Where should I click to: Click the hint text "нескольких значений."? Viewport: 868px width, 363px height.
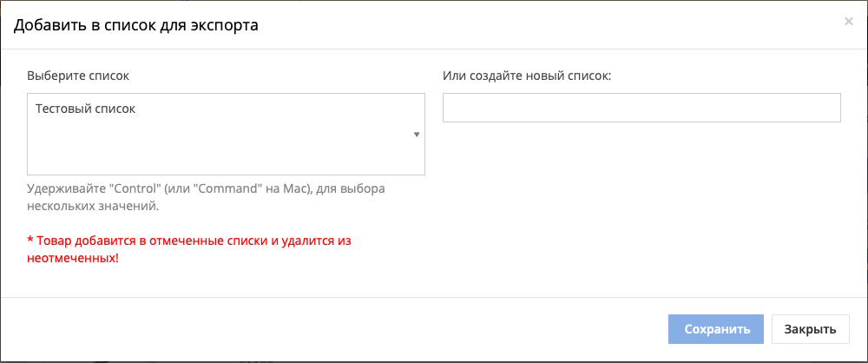point(93,207)
